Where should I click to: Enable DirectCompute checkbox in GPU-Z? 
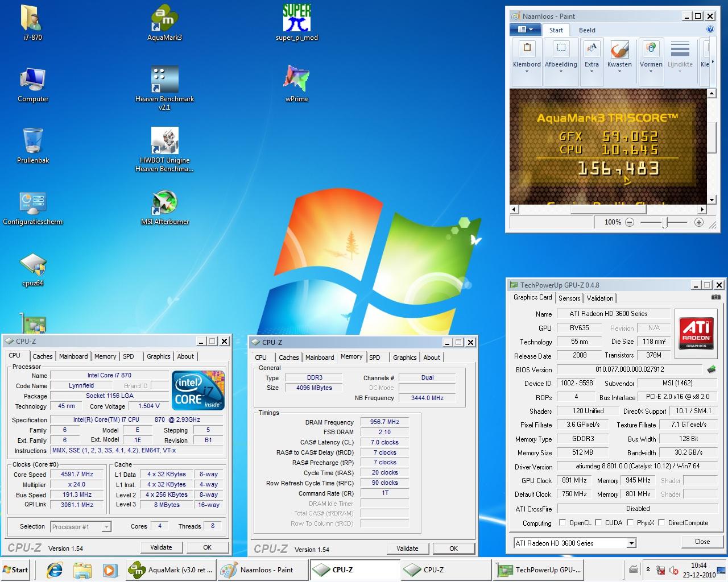coord(661,522)
